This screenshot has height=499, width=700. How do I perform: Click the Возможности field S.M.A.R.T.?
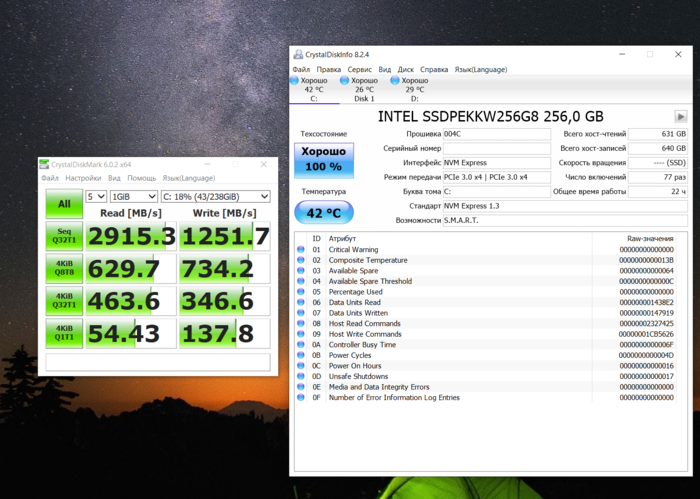pyautogui.click(x=565, y=220)
